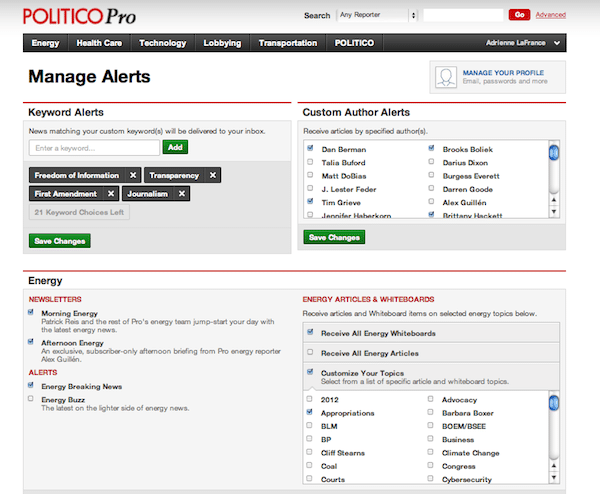Click the red Go search button
This screenshot has width=600, height=494.
tap(519, 15)
